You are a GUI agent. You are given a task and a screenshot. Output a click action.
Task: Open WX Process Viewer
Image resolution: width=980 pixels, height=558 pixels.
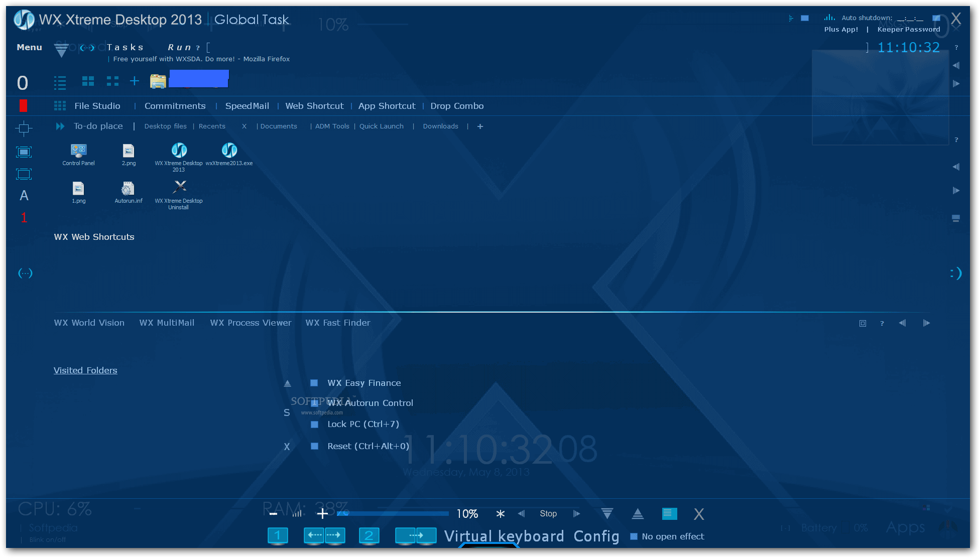[251, 323]
